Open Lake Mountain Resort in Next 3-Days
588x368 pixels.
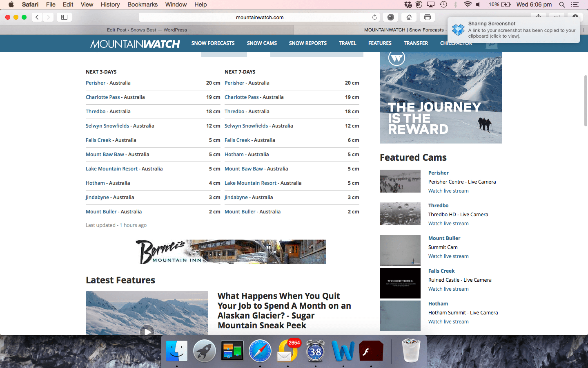(x=112, y=168)
